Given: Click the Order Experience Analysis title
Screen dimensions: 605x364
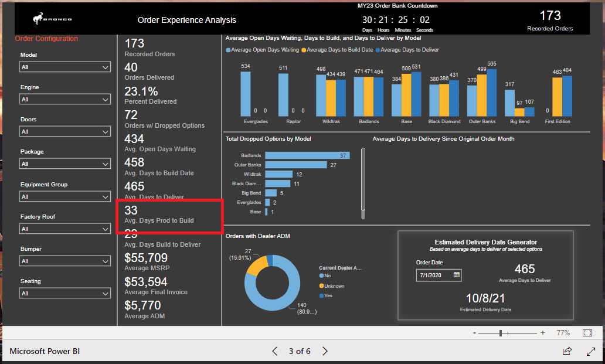Looking at the screenshot, I should coord(187,20).
